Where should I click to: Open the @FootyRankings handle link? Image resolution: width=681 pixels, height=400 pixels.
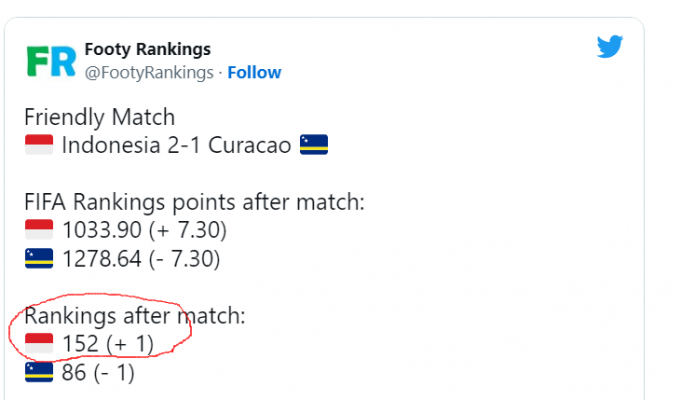pyautogui.click(x=149, y=73)
